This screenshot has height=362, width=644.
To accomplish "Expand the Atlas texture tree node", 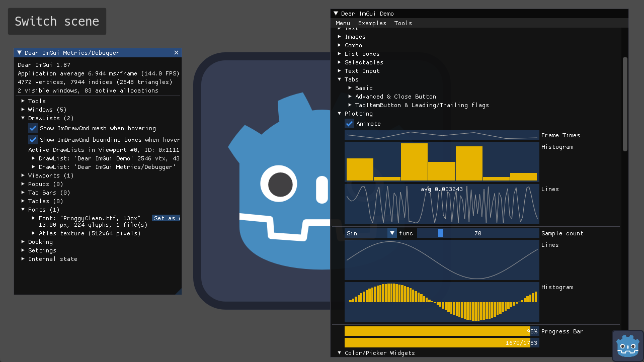I will (34, 233).
